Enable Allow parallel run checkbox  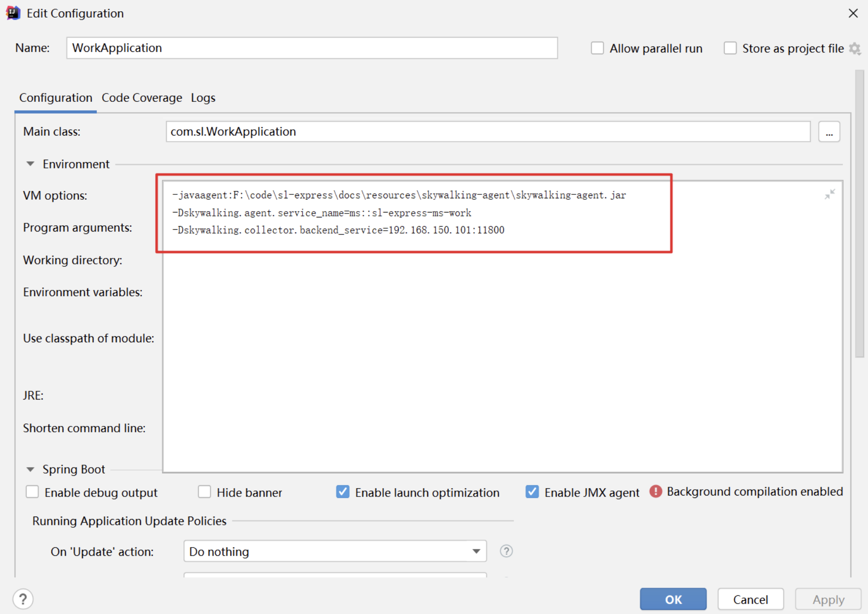(x=597, y=48)
